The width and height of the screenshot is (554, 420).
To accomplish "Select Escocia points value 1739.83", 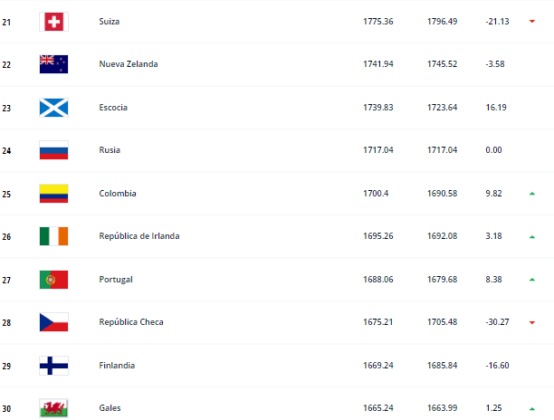I will [378, 107].
